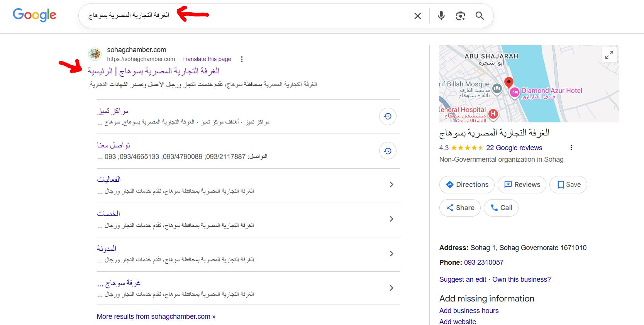Open more options beside Google reviews
The image size is (644, 325).
pos(571,147)
